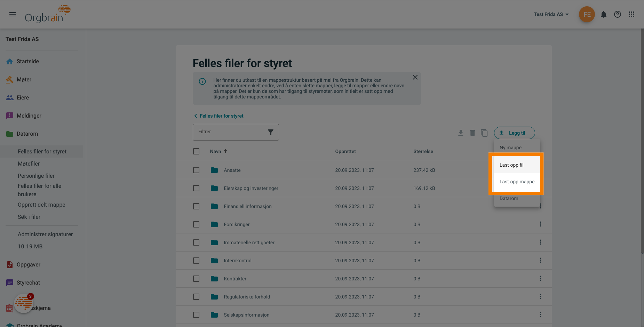Viewport: 644px width, 327px height.
Task: Click the info circle icon in banner
Action: point(202,81)
